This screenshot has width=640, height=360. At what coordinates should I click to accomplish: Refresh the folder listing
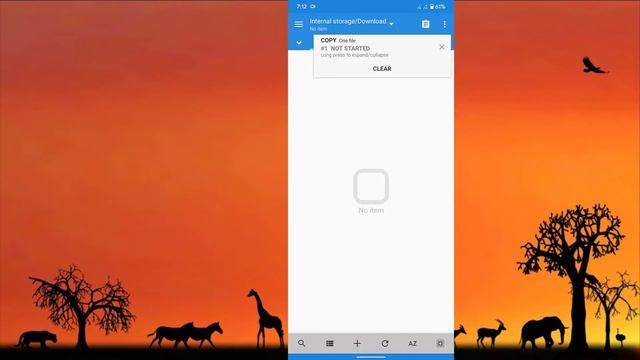pos(385,343)
